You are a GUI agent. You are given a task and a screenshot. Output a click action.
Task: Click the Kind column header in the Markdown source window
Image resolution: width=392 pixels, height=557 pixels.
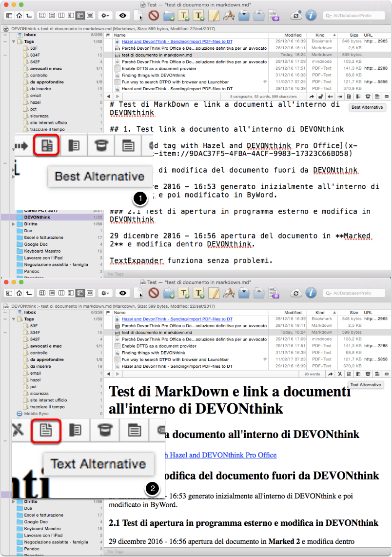tap(320, 35)
